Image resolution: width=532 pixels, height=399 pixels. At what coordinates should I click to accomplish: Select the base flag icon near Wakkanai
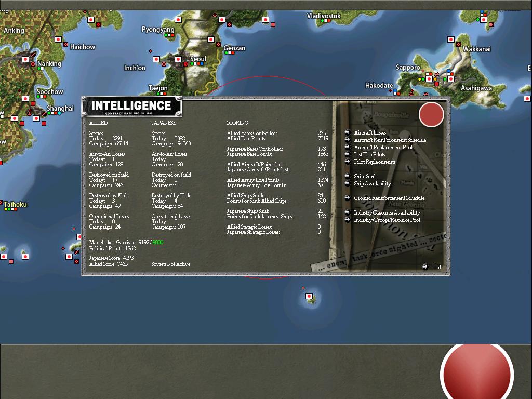coord(451,39)
